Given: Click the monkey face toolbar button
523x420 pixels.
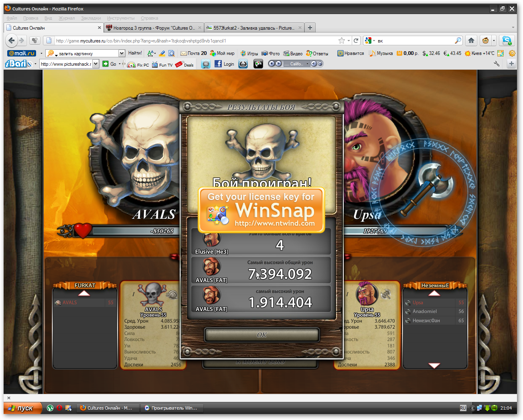Looking at the screenshot, I should pos(485,40).
